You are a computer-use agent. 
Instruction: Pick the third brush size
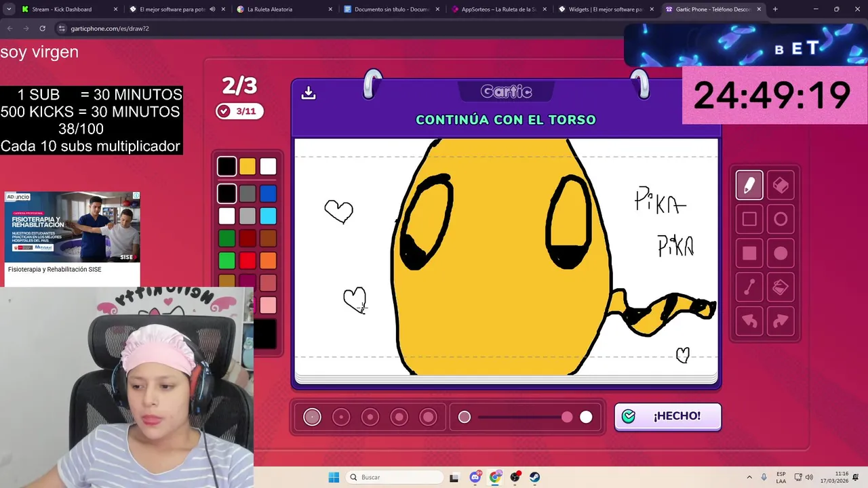pyautogui.click(x=370, y=417)
